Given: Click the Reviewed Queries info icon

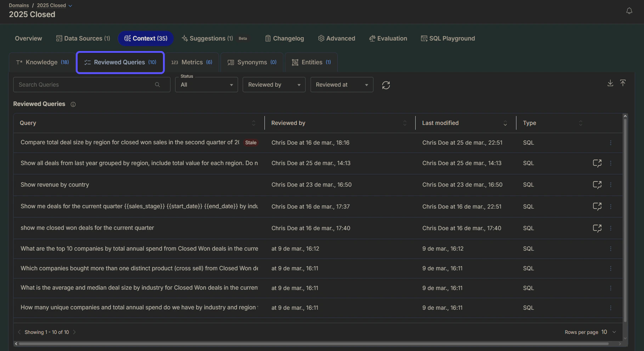Looking at the screenshot, I should [x=73, y=104].
